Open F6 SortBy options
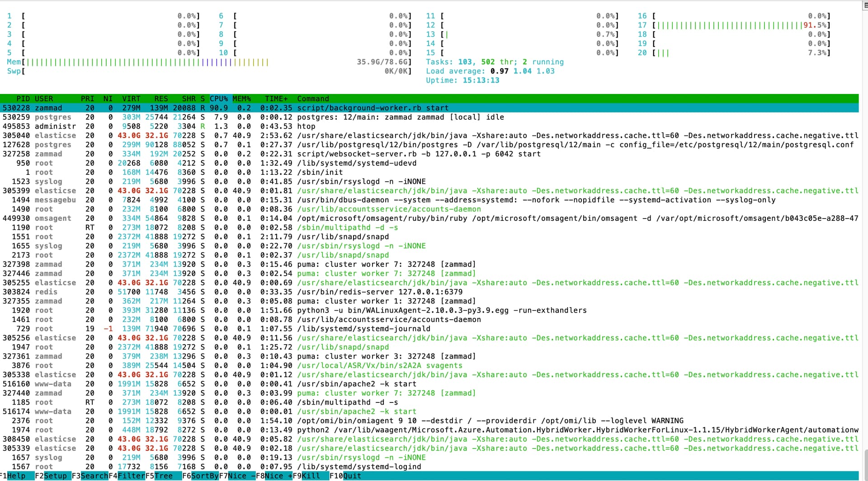This screenshot has width=868, height=481. click(201, 476)
